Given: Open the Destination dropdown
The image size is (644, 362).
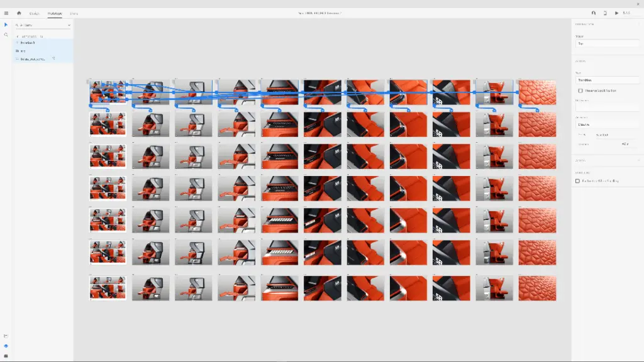Looking at the screenshot, I should 608,107.
